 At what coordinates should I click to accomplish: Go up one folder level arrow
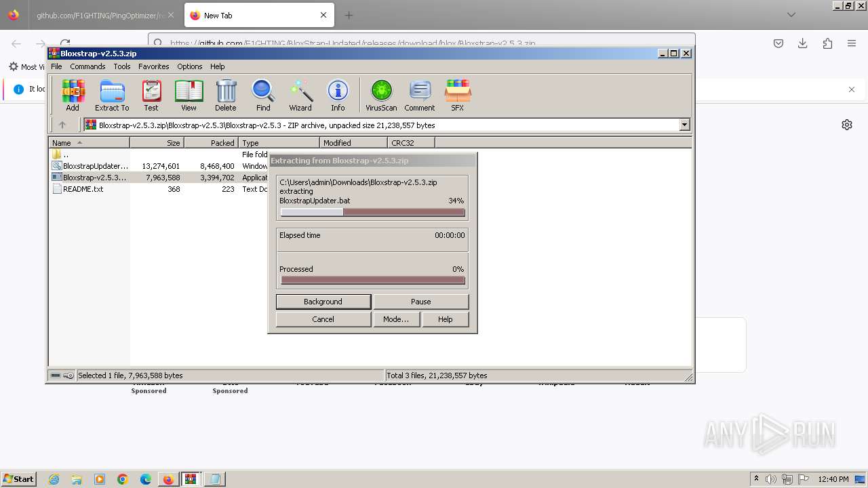pyautogui.click(x=62, y=125)
